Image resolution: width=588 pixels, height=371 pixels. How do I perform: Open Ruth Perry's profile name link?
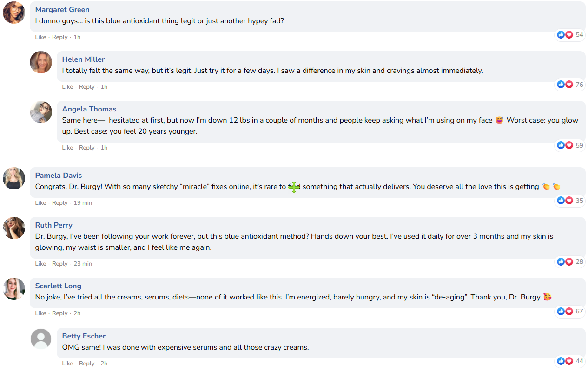[54, 225]
